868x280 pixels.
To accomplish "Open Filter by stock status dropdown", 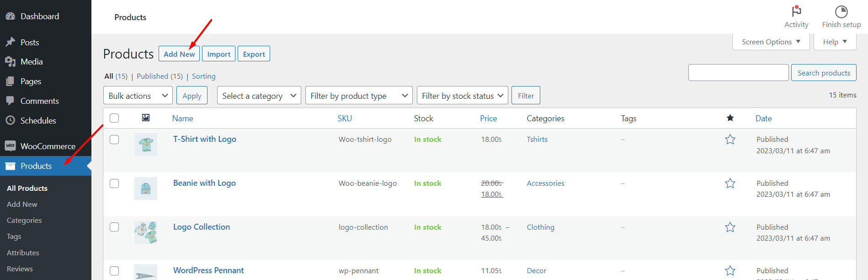I will (462, 96).
